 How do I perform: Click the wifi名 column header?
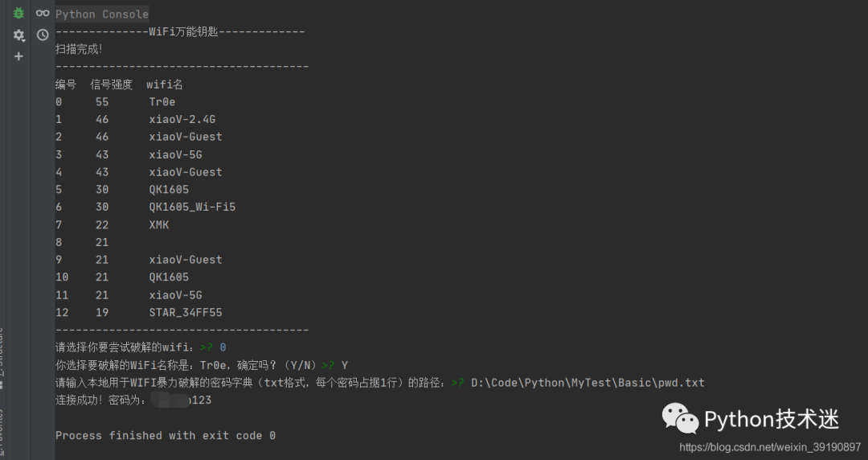click(x=165, y=84)
